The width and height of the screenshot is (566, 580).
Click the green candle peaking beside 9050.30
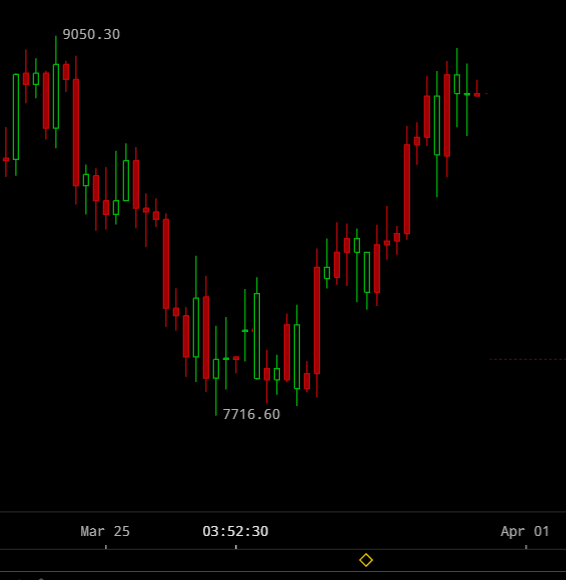pos(56,92)
